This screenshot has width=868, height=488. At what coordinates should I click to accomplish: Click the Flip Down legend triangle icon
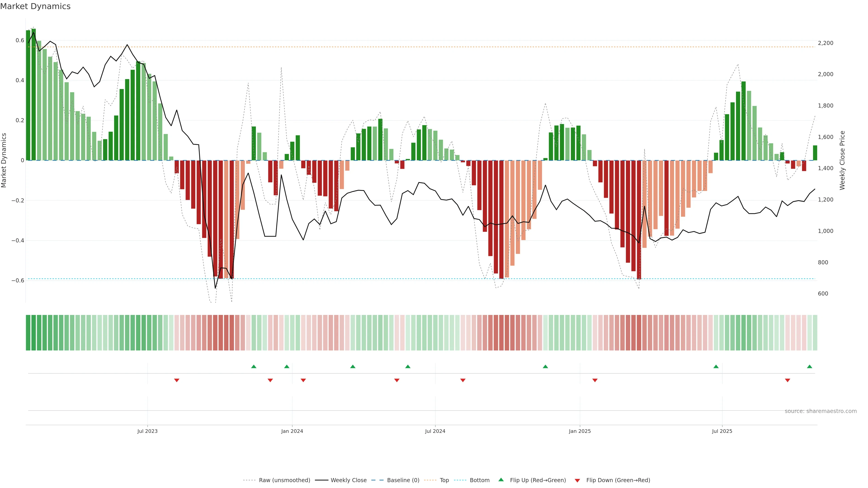click(x=577, y=480)
